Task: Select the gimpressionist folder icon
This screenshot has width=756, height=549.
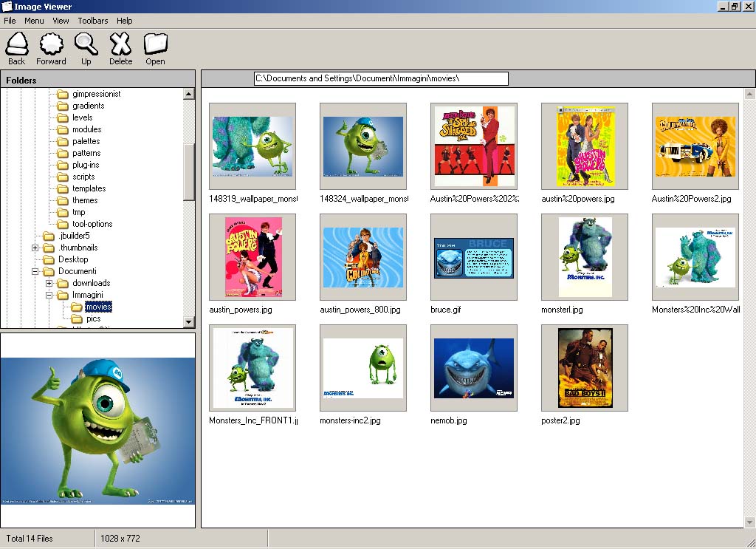Action: (62, 94)
